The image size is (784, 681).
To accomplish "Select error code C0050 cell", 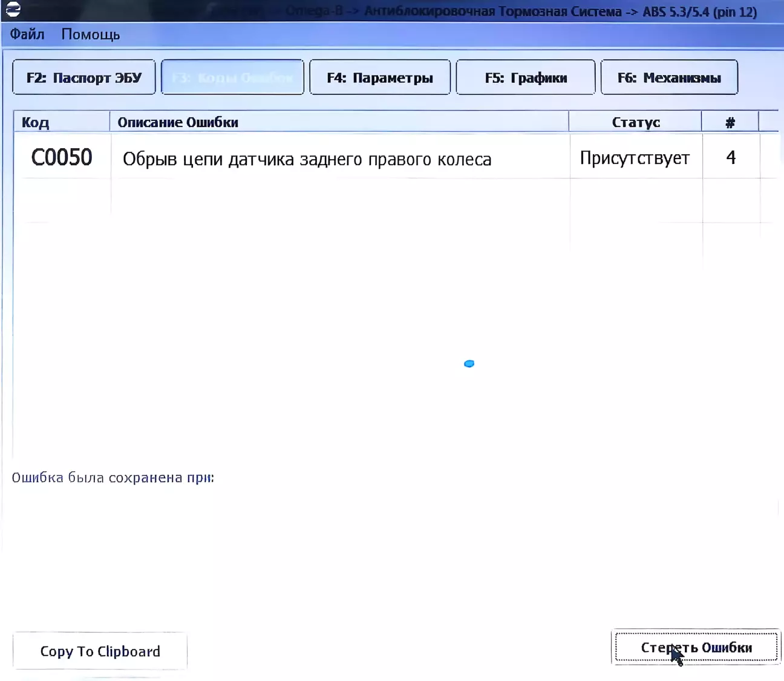I will (x=62, y=158).
